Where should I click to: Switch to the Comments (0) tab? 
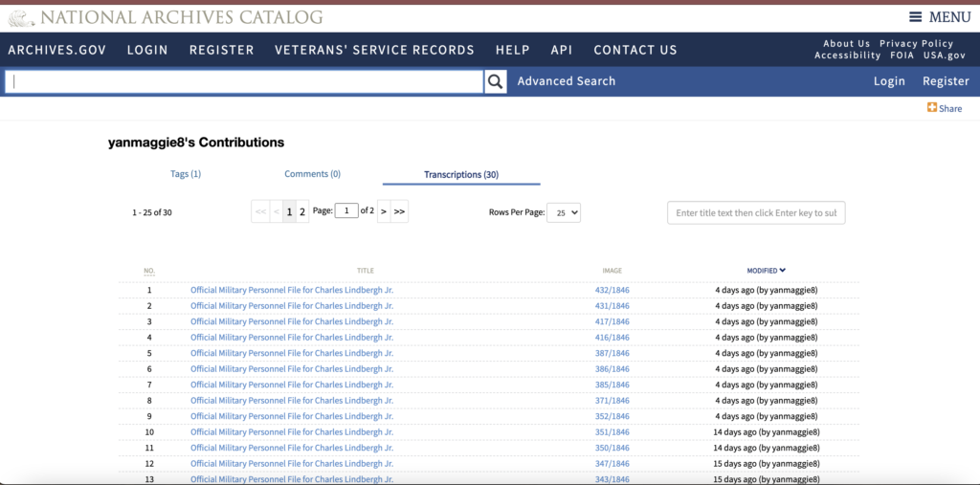tap(313, 174)
